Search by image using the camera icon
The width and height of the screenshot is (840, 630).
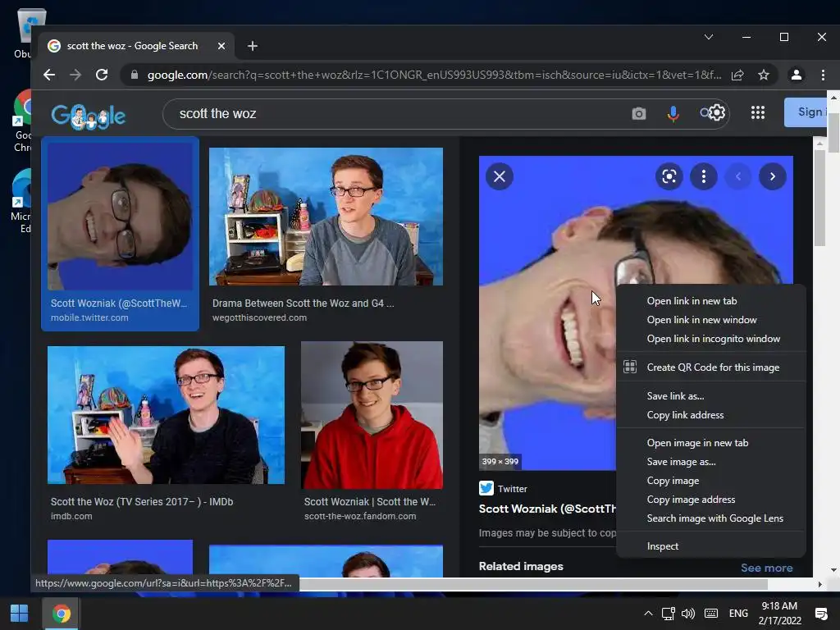638,113
